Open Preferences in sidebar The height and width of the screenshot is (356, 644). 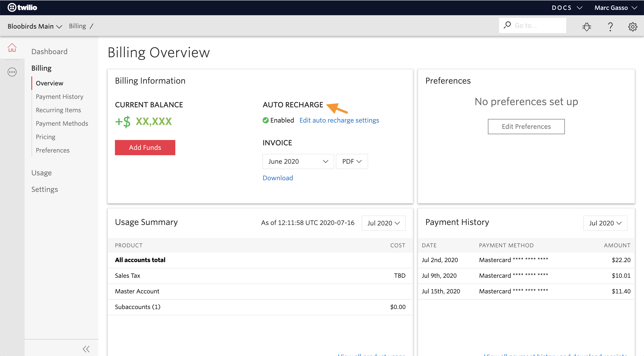tap(53, 150)
